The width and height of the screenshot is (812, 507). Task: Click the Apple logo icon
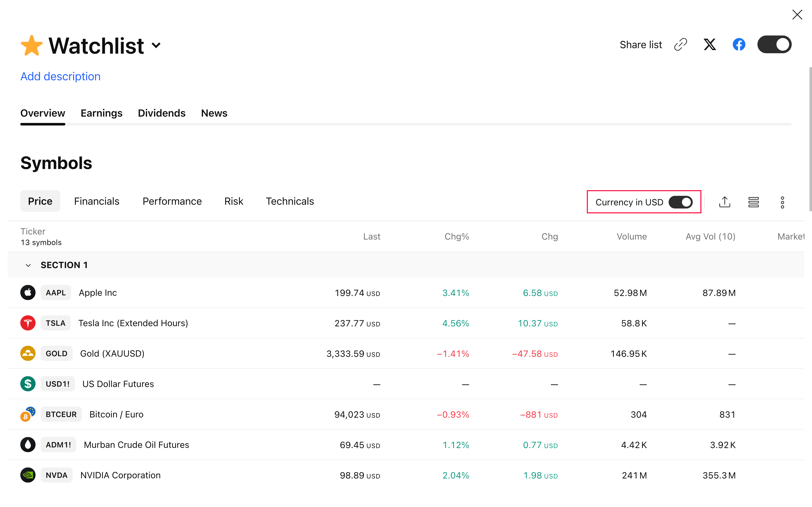[x=28, y=293]
